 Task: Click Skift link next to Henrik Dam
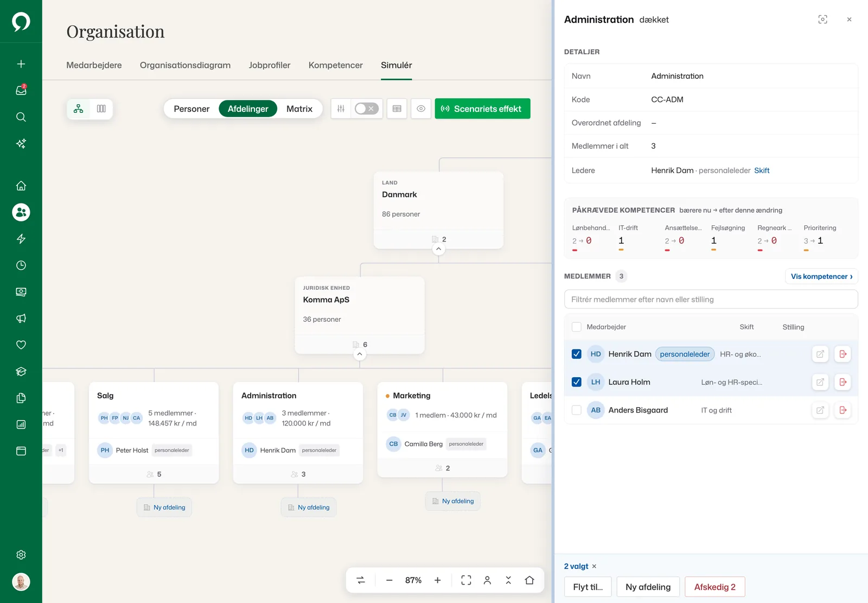pos(762,170)
